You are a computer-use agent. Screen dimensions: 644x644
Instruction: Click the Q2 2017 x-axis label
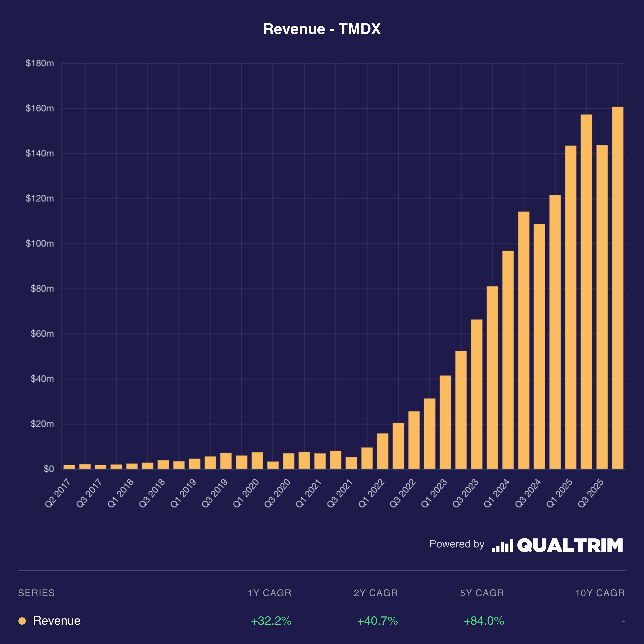click(x=58, y=493)
